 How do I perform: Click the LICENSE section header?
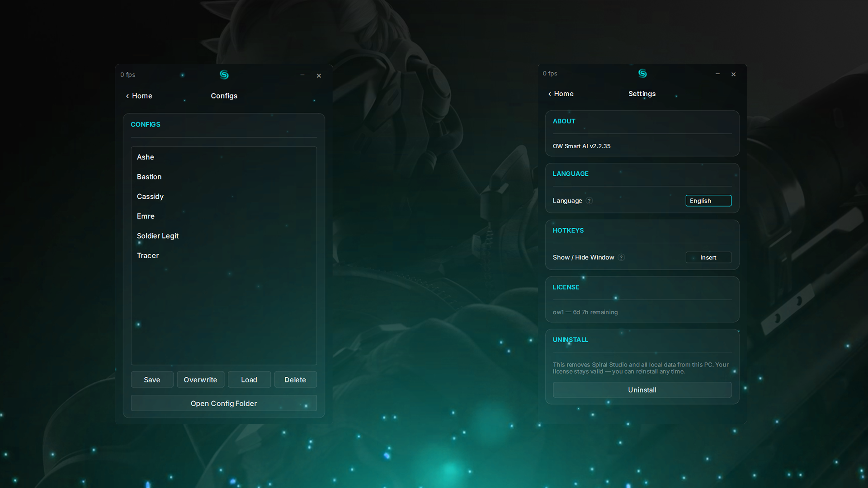(566, 287)
